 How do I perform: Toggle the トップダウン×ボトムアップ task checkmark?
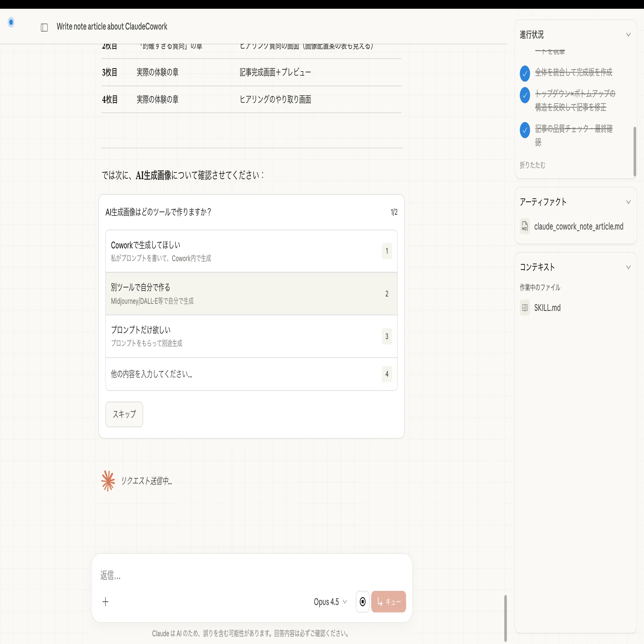coord(525,95)
